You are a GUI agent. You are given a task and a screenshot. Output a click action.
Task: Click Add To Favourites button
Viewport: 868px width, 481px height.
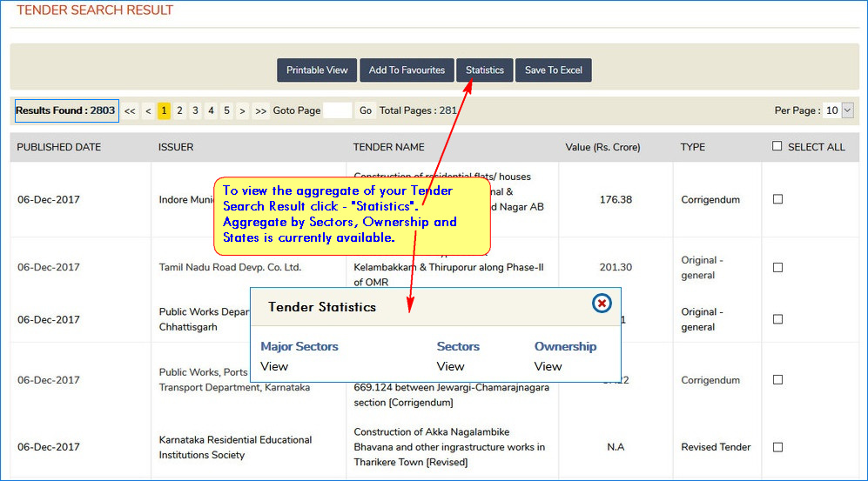click(x=407, y=70)
